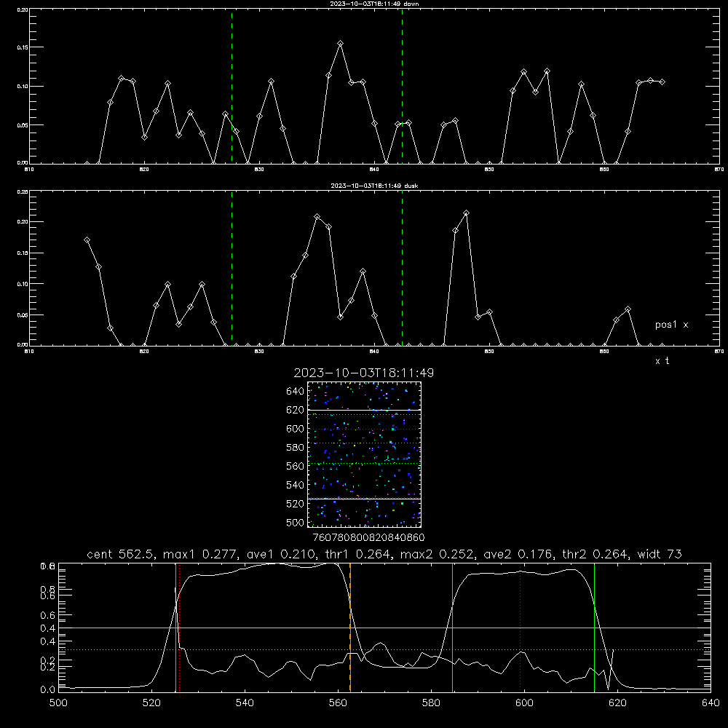Click the bottom plot y-axis label 0.0
Viewport: 728px width, 728px height.
[x=47, y=690]
